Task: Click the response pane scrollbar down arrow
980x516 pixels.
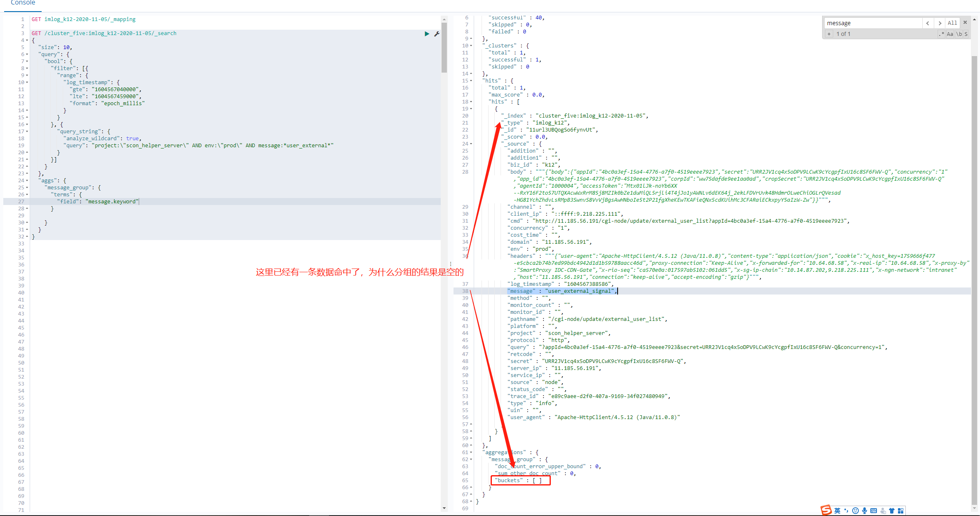Action: pyautogui.click(x=975, y=508)
